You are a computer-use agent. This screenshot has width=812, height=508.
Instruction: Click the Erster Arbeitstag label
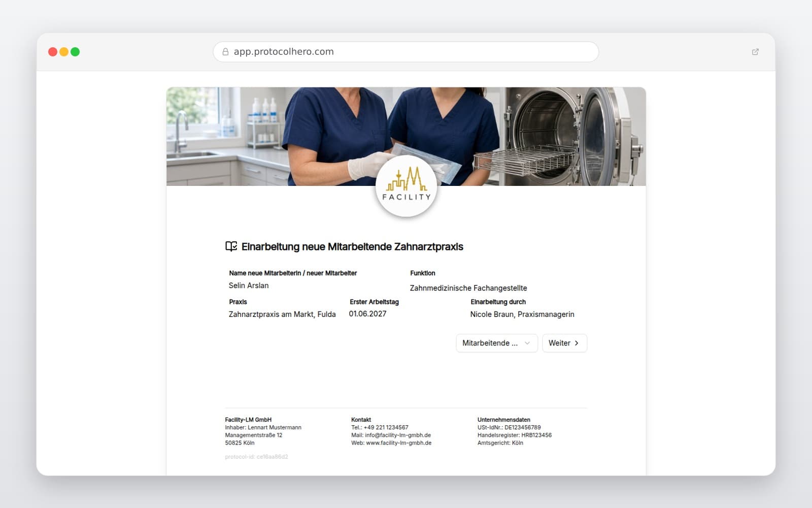click(x=374, y=302)
